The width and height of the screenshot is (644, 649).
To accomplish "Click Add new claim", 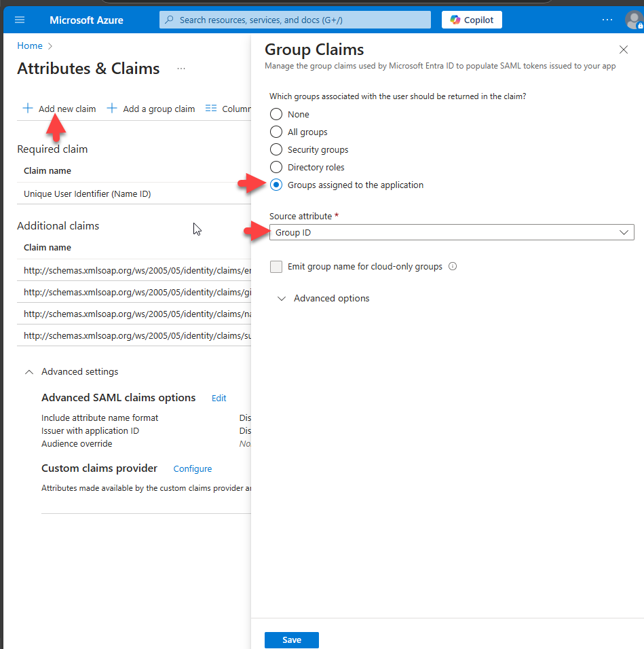I will pos(59,109).
